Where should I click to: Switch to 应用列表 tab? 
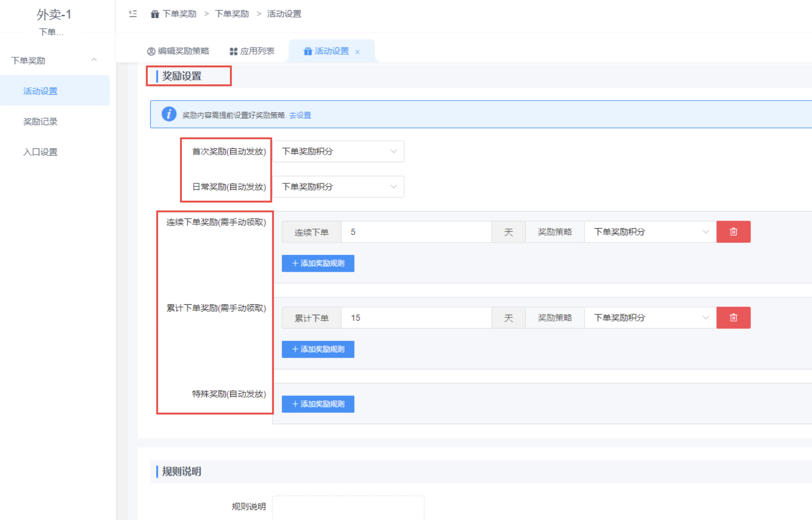(252, 51)
